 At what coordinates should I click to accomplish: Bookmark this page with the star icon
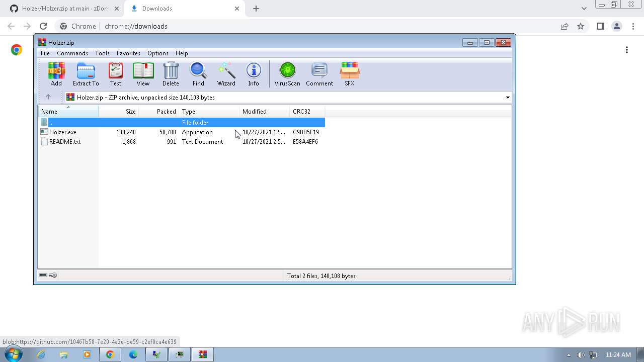point(581,26)
